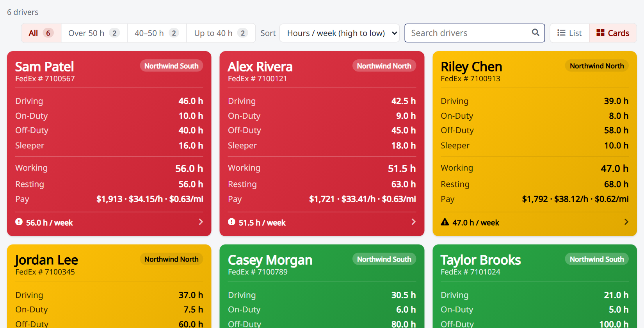Switch to List view

pyautogui.click(x=569, y=33)
